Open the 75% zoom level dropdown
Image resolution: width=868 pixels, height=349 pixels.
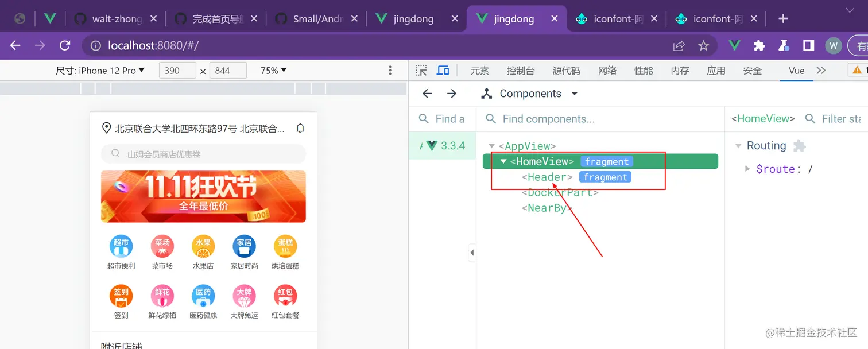coord(273,70)
